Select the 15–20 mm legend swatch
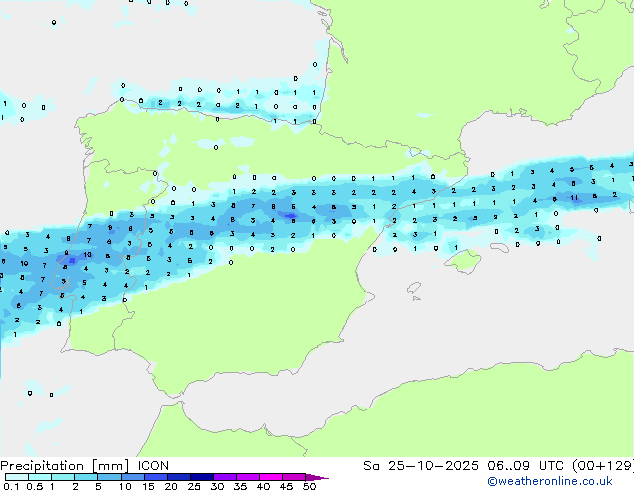The height and width of the screenshot is (490, 634). click(x=156, y=477)
